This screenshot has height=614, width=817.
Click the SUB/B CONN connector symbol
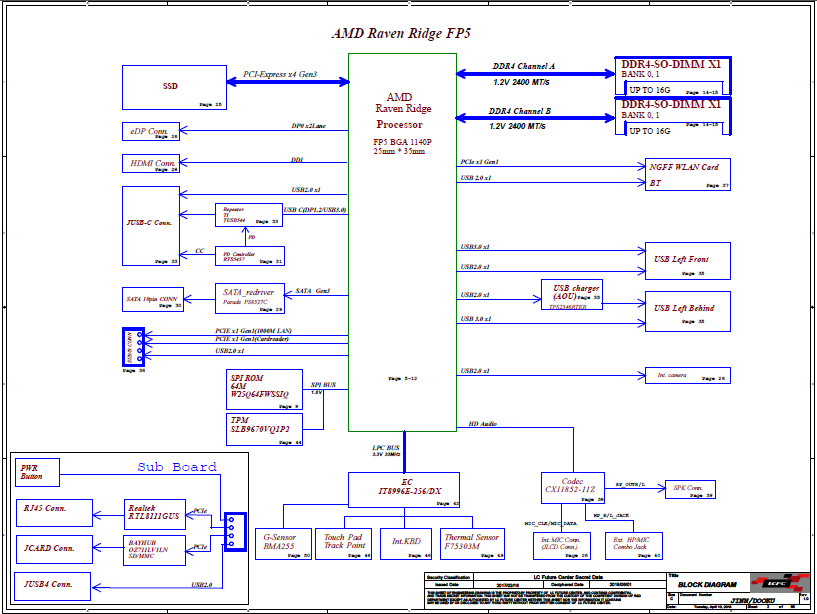point(133,347)
